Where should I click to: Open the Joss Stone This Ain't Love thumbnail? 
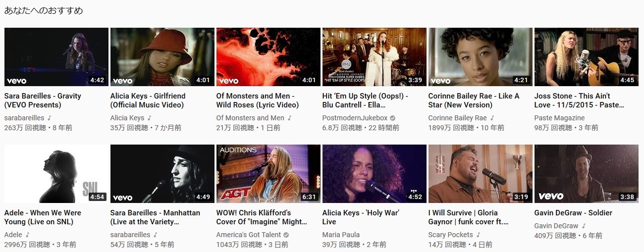click(x=587, y=57)
